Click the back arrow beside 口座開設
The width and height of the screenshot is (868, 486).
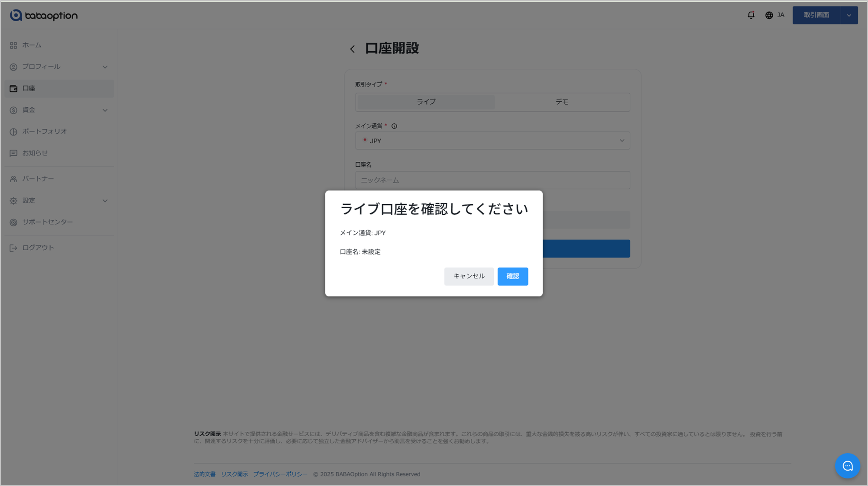(x=353, y=49)
